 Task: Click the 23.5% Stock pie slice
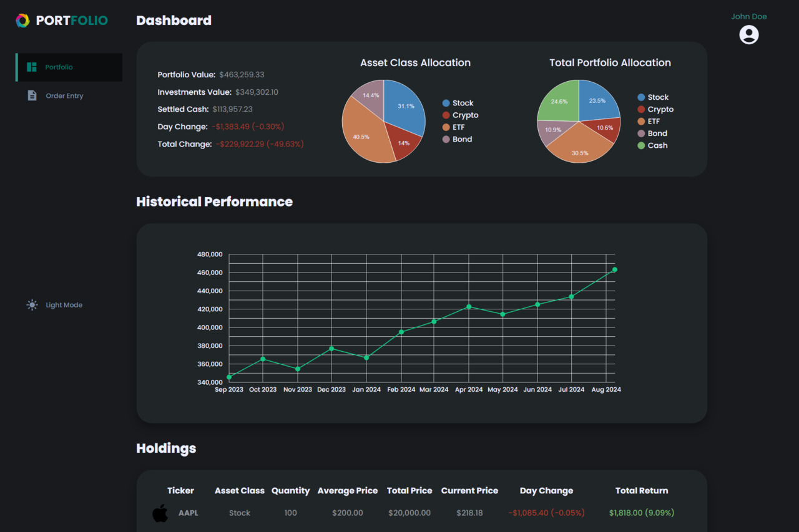tap(598, 100)
